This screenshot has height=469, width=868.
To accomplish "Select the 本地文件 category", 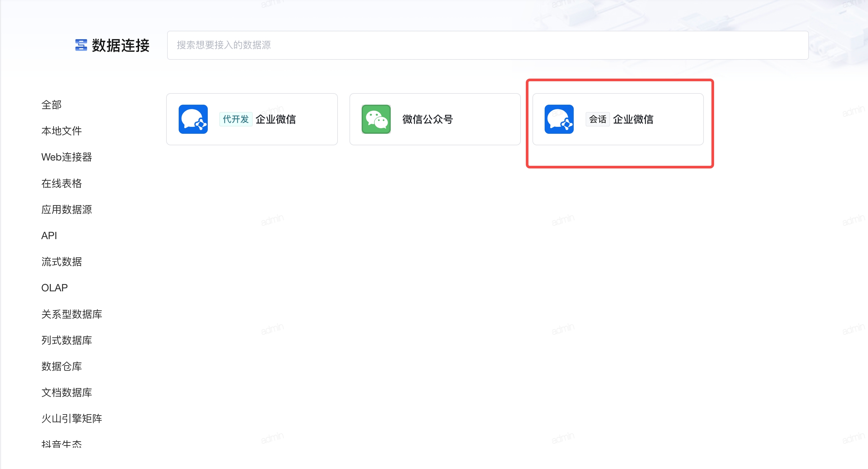I will (x=61, y=131).
